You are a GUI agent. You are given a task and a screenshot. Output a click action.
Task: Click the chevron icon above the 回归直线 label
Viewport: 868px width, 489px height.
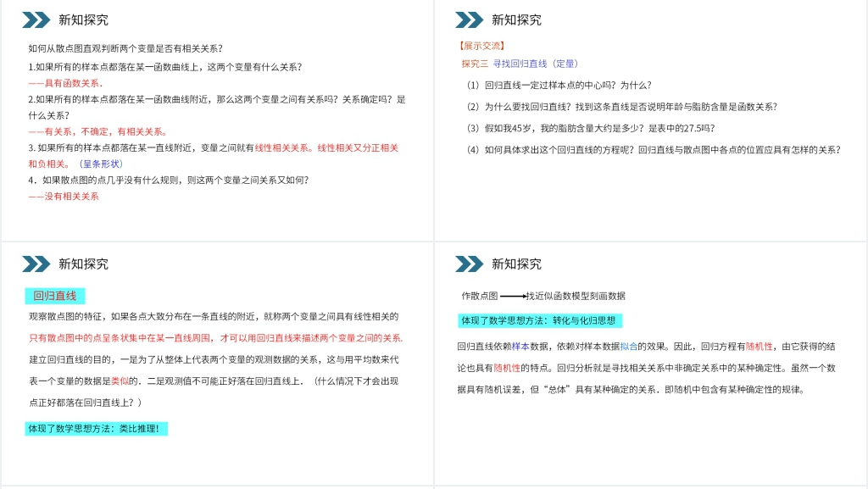36,264
